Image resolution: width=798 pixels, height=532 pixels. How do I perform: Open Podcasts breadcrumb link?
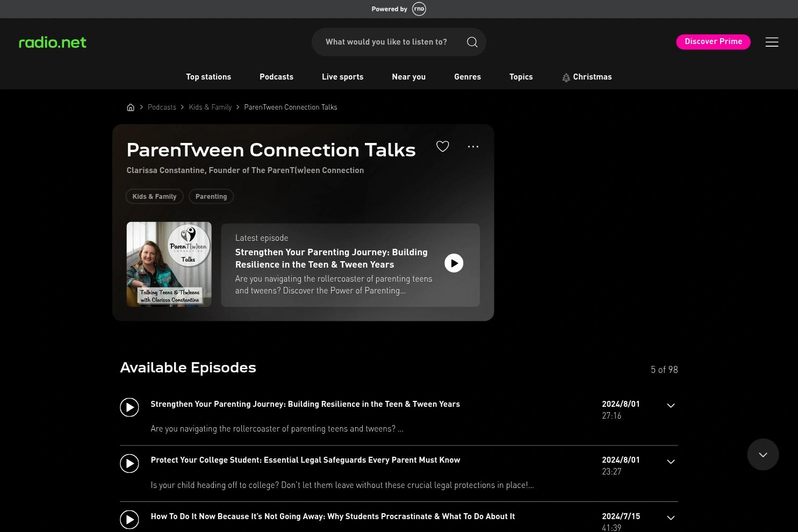point(162,107)
